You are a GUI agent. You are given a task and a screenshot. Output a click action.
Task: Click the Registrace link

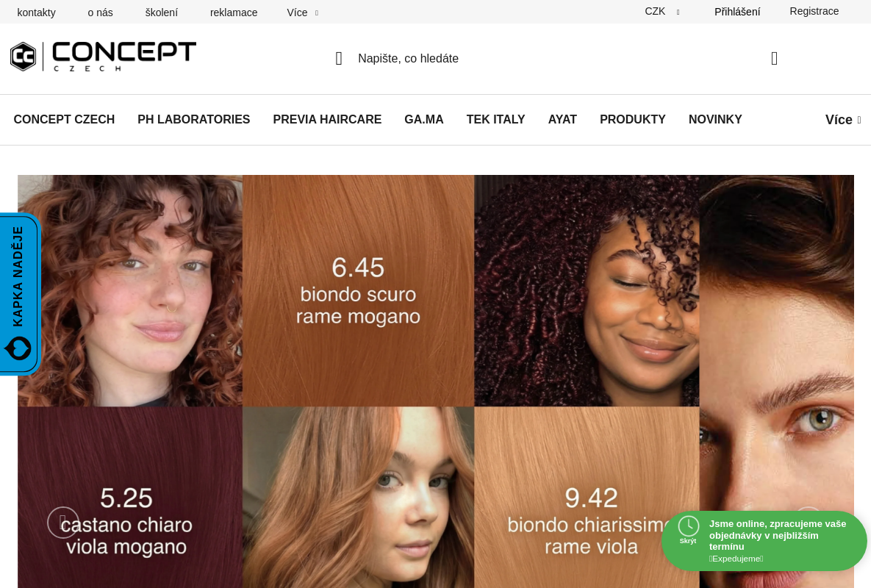point(814,11)
